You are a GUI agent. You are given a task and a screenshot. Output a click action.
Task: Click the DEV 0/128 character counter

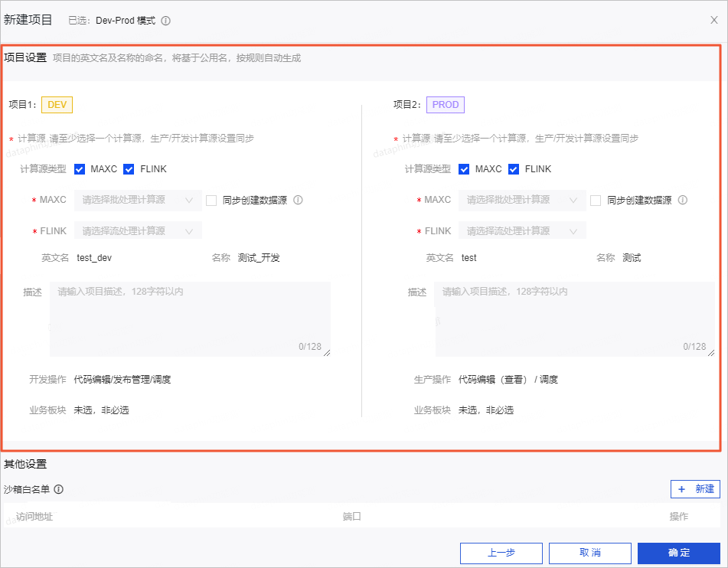pyautogui.click(x=310, y=347)
